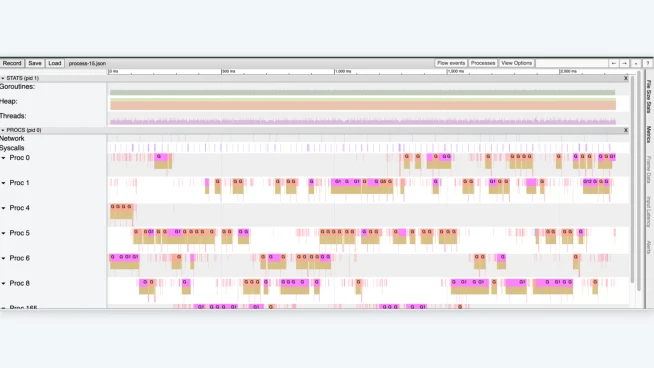Select the Heap track label
Viewport: 654px width, 368px height.
click(x=9, y=101)
